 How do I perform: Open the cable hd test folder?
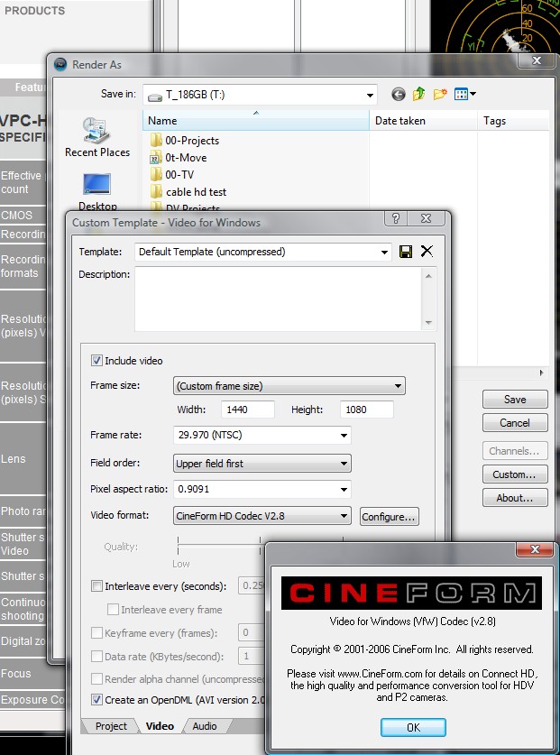(x=188, y=191)
